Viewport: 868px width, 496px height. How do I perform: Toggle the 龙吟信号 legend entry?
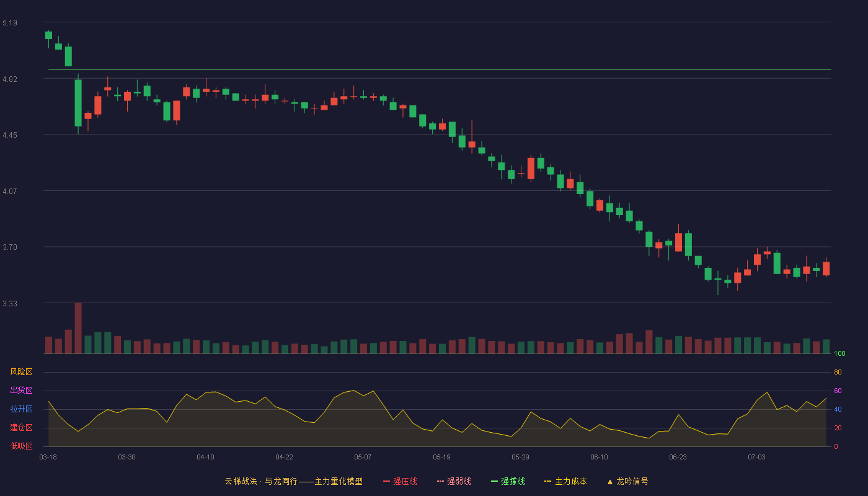click(627, 481)
